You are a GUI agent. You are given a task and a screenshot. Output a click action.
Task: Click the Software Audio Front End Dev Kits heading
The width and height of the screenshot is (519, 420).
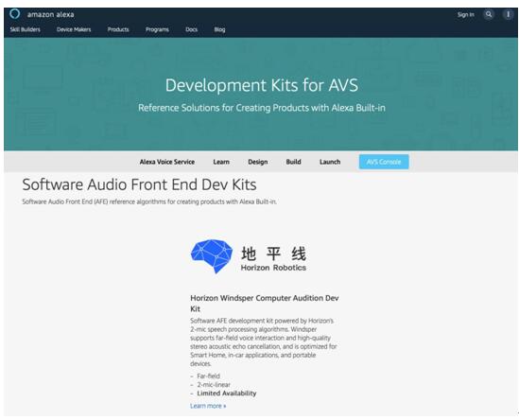(139, 184)
